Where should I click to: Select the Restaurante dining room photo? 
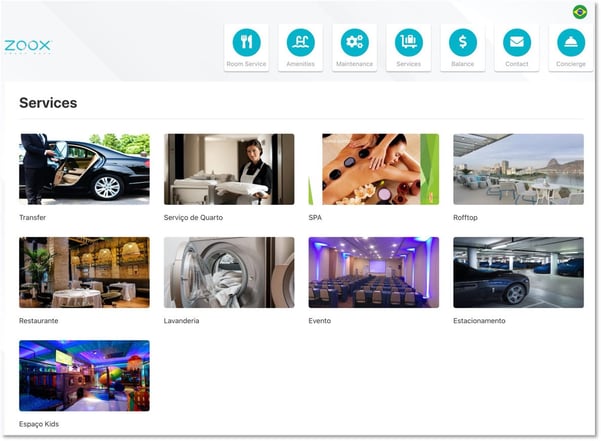84,272
